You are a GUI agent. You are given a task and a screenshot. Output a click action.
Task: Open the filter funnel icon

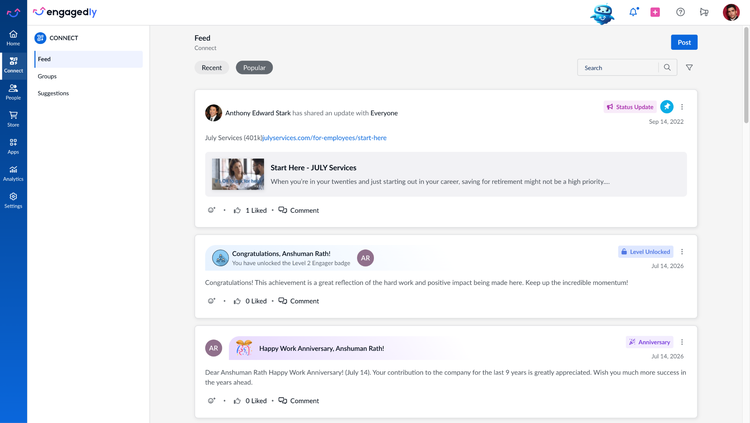click(689, 67)
